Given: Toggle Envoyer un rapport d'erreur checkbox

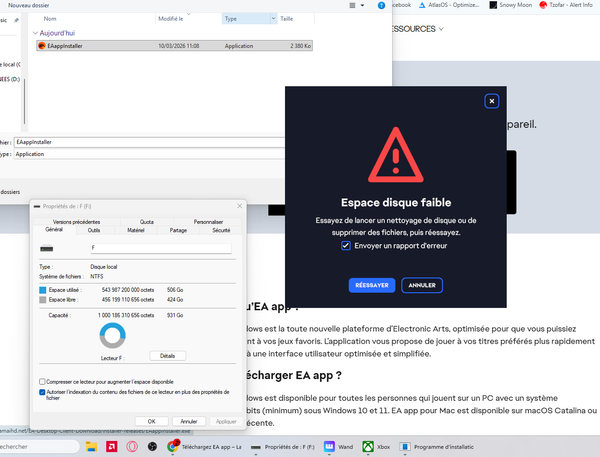Looking at the screenshot, I should coord(345,245).
